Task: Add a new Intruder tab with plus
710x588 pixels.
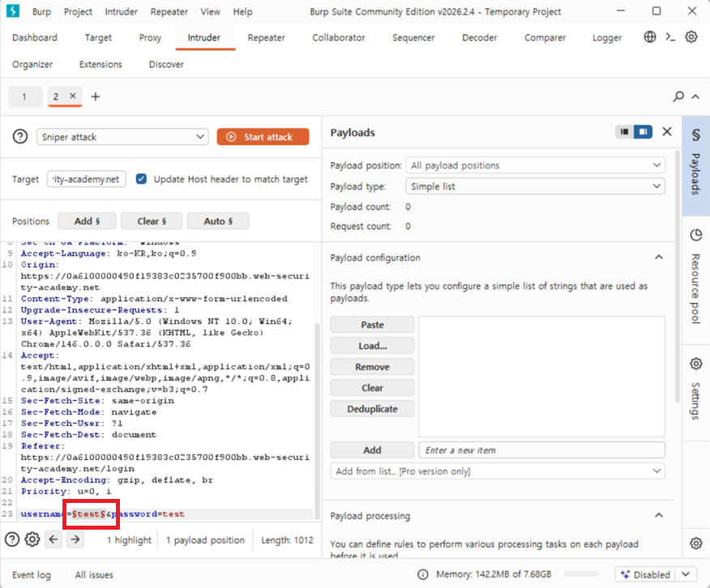Action: 95,96
